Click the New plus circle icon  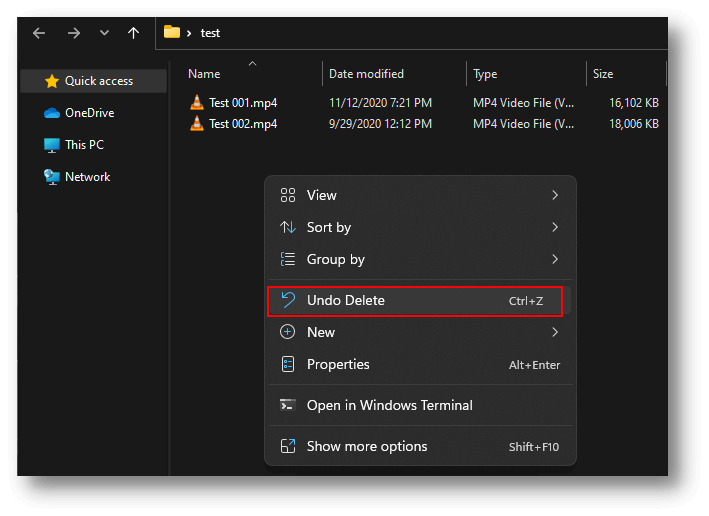click(288, 332)
